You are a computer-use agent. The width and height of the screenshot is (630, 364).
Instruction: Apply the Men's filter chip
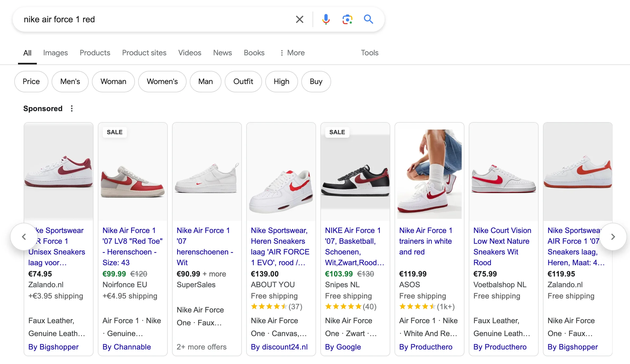pyautogui.click(x=70, y=82)
